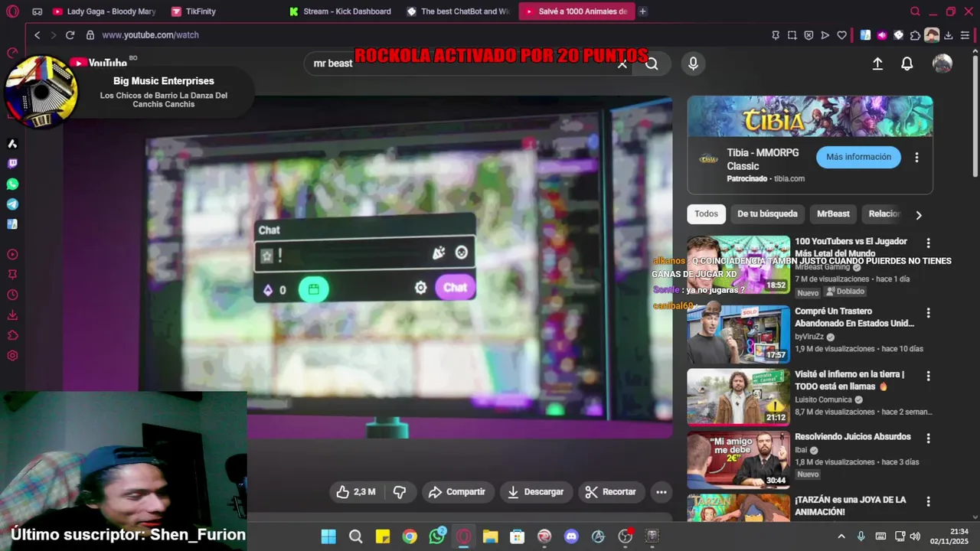This screenshot has height=551, width=980.
Task: Select the MrBeast filter chip
Action: [x=833, y=214]
